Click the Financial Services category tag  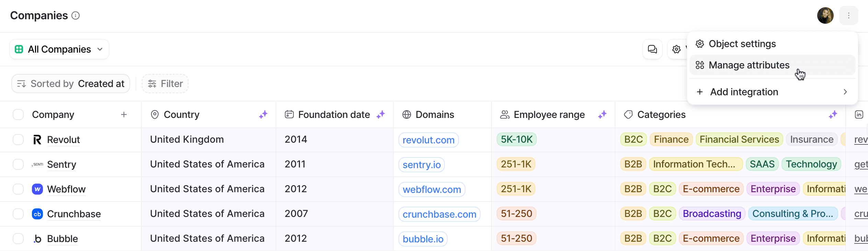[739, 139]
